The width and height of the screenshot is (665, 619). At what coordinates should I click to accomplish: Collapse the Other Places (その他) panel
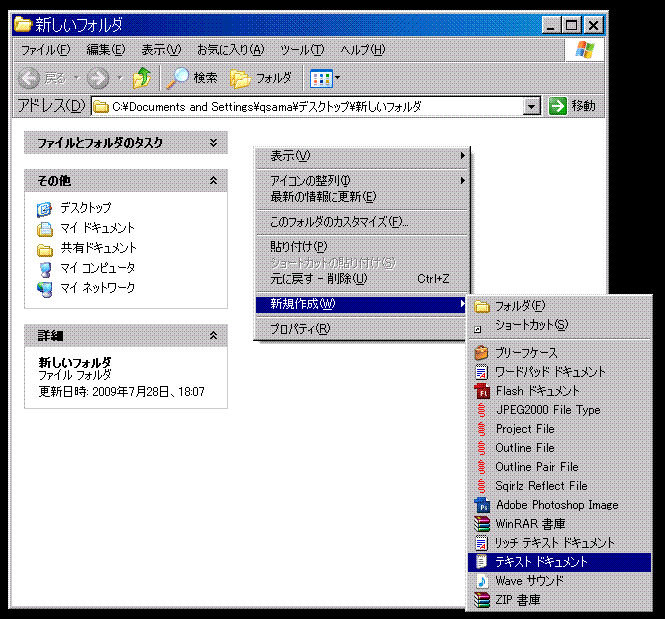coord(213,181)
